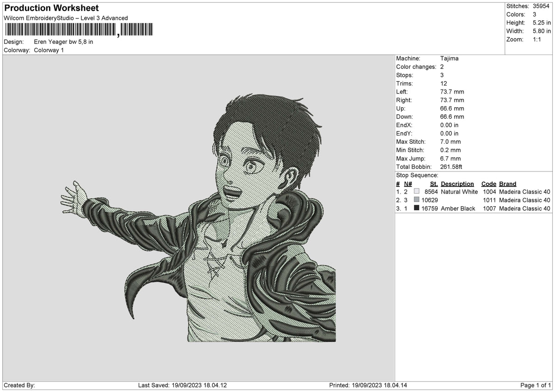Click the barcode under the worksheet title
The width and height of the screenshot is (555, 392).
[78, 30]
